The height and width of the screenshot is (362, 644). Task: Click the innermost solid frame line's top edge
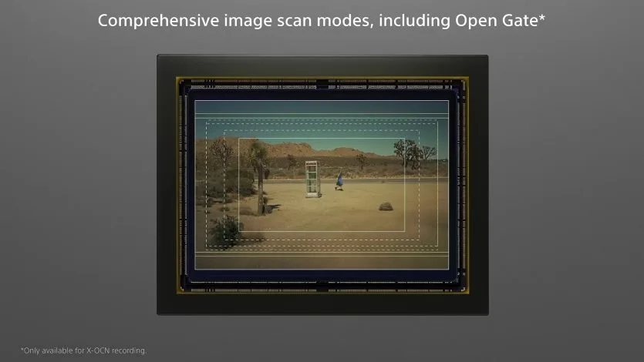point(322,139)
